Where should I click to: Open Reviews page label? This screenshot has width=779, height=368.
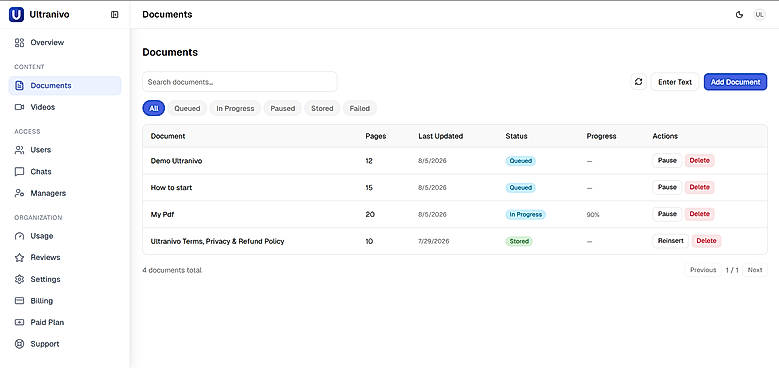[45, 257]
